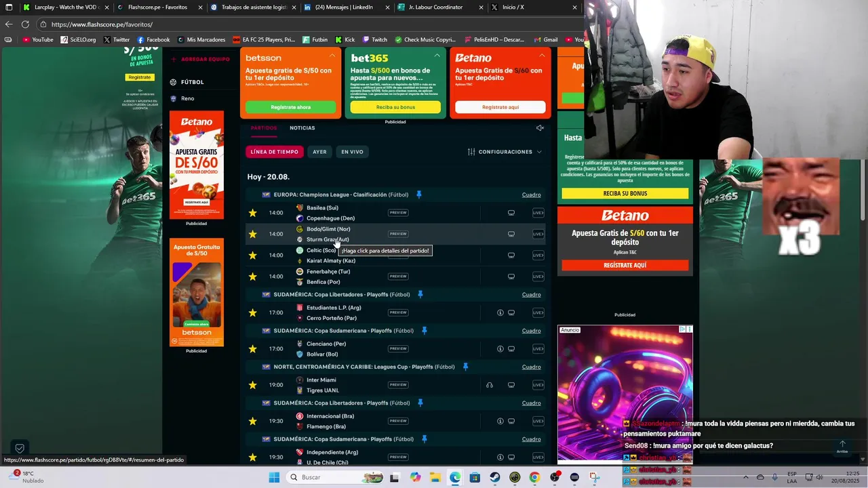Image resolution: width=868 pixels, height=488 pixels.
Task: Unfavorite the Basilea vs Copenhague match star
Action: coord(253,213)
